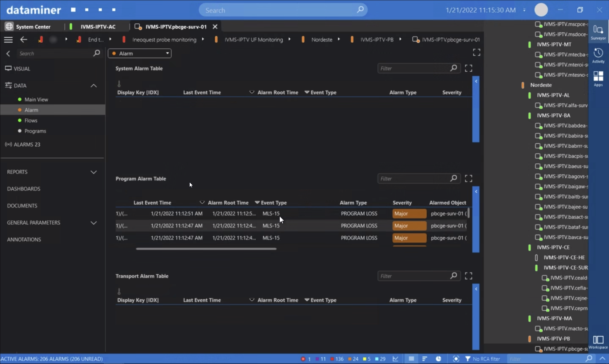Expand the System Alarm Table side panel
Viewport: 609px width, 364px height.
[476, 109]
